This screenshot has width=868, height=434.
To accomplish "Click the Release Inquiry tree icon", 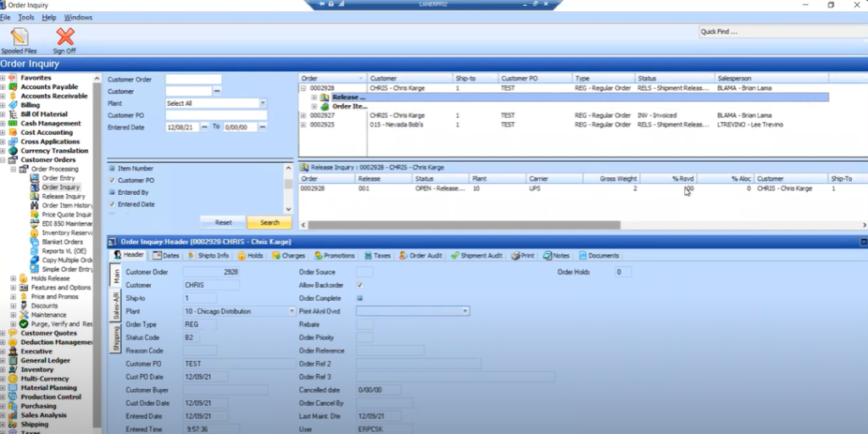I will pos(34,197).
